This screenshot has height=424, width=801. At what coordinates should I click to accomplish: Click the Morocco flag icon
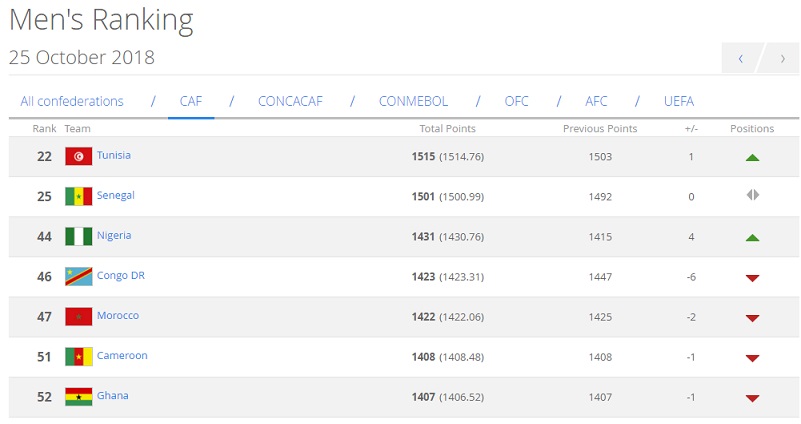78,316
